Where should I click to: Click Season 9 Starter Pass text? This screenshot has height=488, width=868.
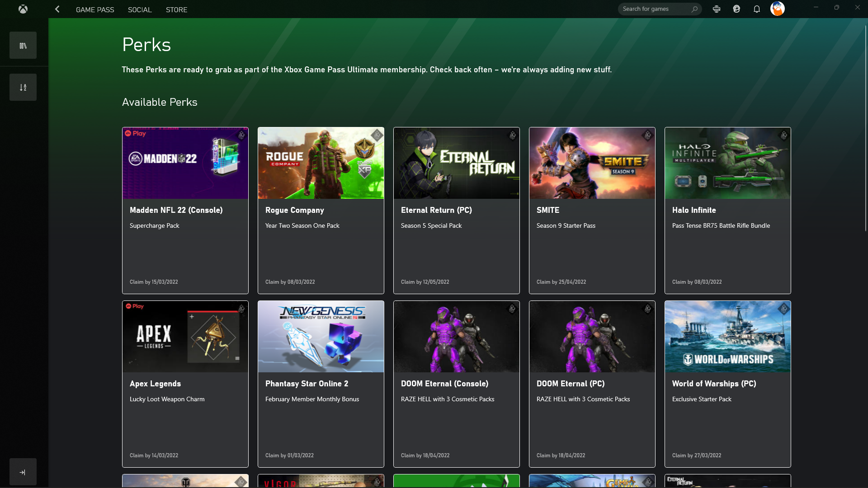(566, 225)
